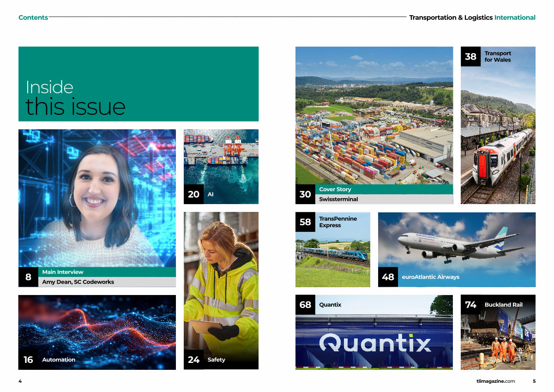Click the small 'Quantix' title label
The height and width of the screenshot is (392, 554).
330,305
